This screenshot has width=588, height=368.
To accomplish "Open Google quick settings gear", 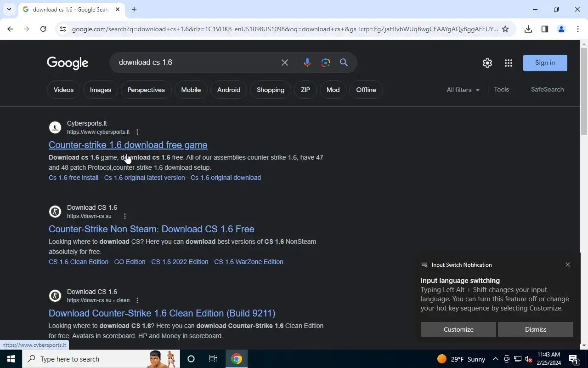I will pyautogui.click(x=487, y=63).
